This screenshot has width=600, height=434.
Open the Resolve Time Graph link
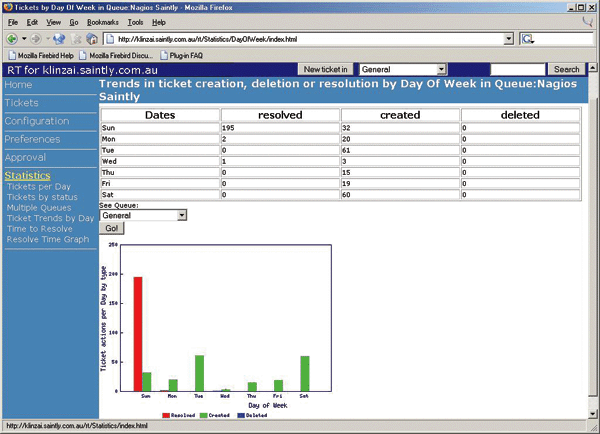(x=47, y=239)
